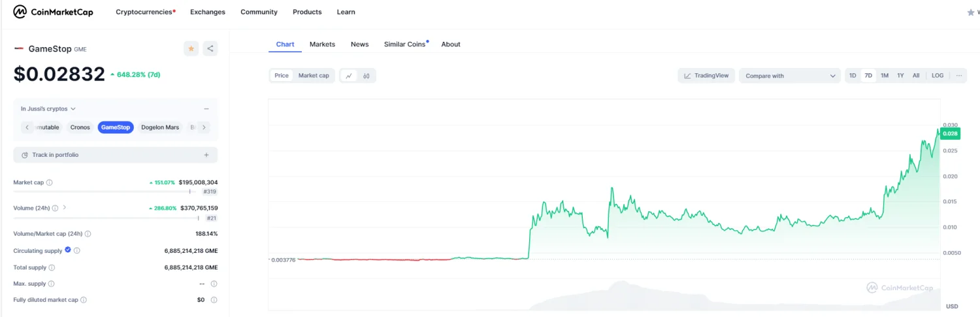Click the star favorite icon next to GameStop
The width and height of the screenshot is (980, 317).
coord(191,48)
